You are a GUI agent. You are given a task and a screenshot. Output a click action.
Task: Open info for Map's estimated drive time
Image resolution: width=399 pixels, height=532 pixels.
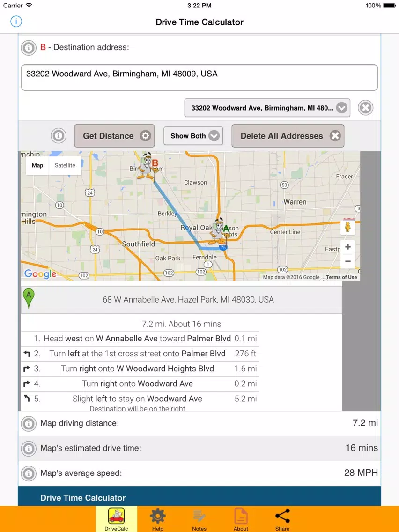click(x=29, y=449)
